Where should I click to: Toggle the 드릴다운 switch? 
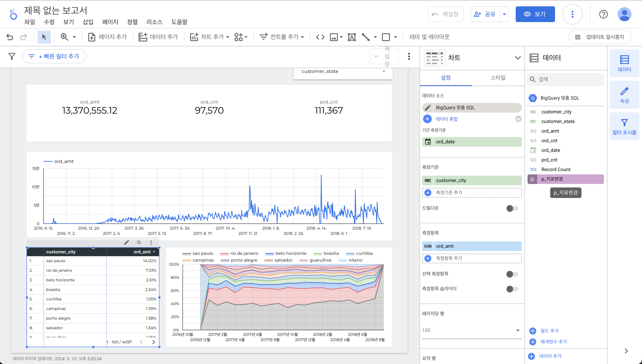512,208
